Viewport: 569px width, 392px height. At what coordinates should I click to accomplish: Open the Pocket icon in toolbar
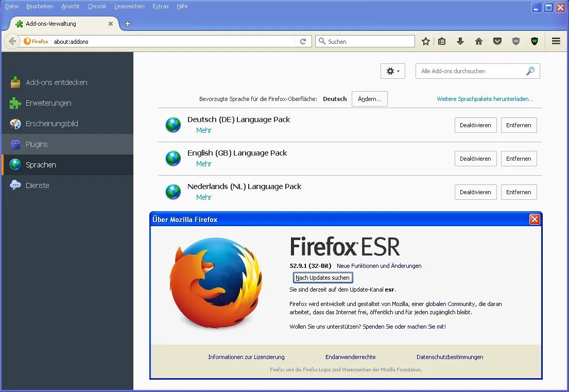[497, 41]
